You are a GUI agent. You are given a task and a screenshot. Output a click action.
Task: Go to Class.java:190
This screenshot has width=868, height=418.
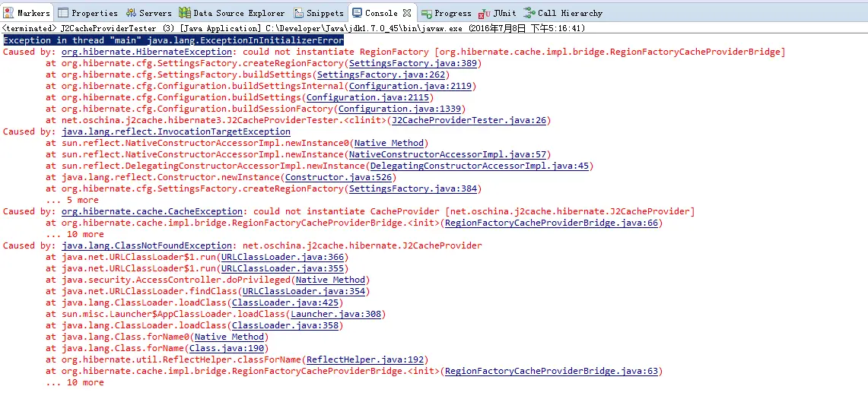(227, 348)
